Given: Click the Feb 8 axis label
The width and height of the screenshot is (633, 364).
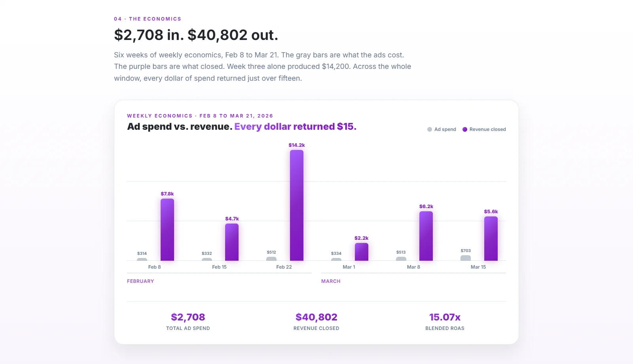Looking at the screenshot, I should tap(154, 267).
